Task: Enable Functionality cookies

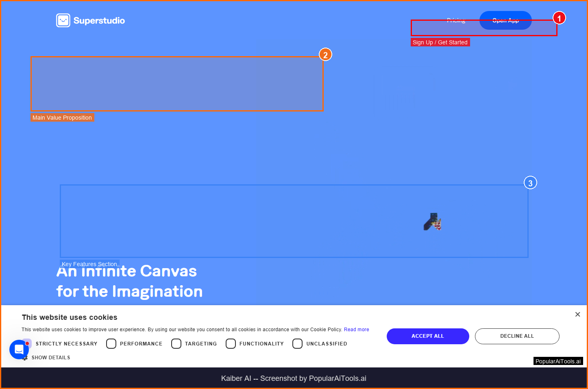Action: coord(231,343)
